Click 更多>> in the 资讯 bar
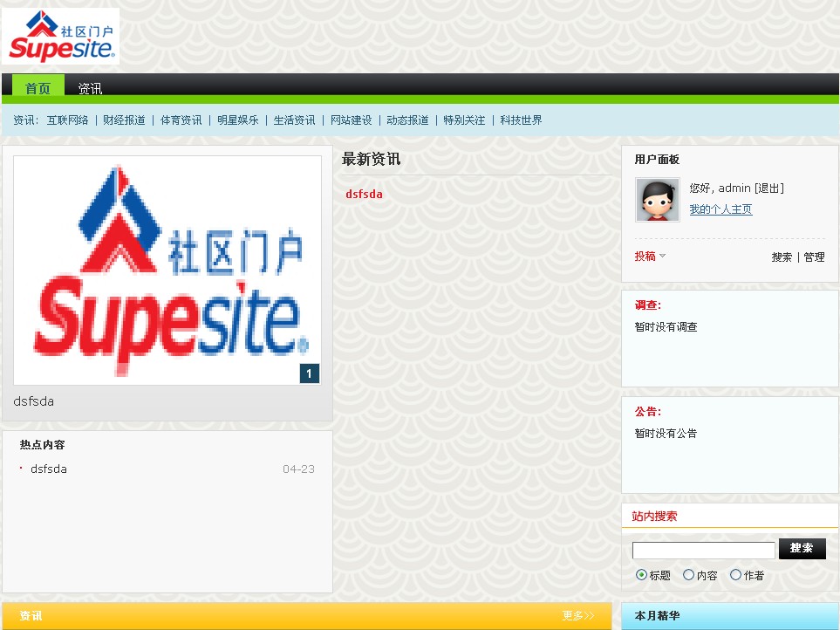840x630 pixels. click(578, 615)
